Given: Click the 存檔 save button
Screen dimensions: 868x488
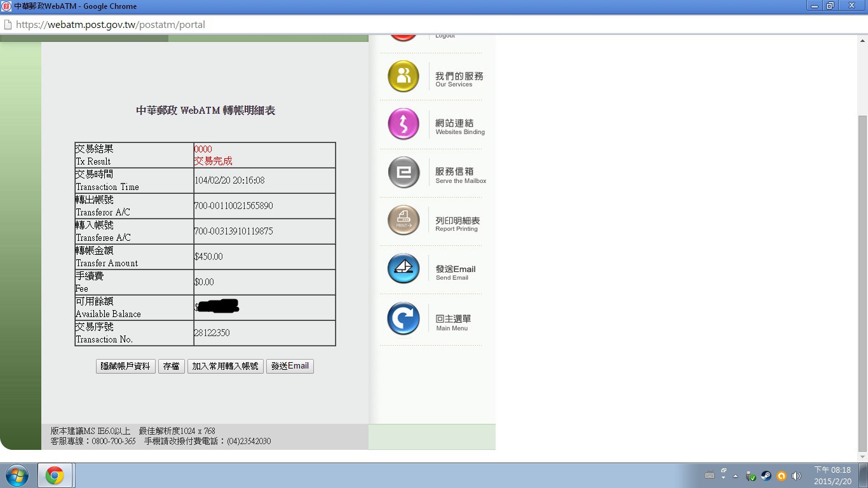Looking at the screenshot, I should pos(172,366).
